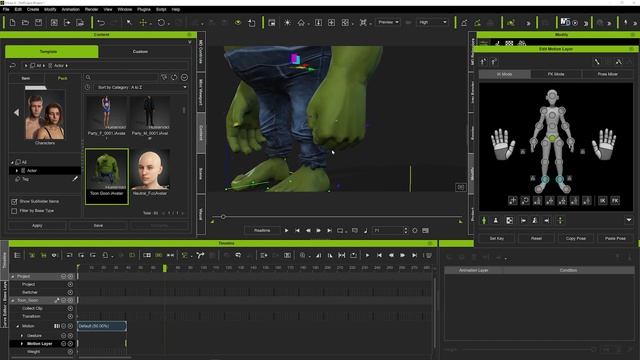The image size is (640, 360).
Task: Expand the Motion Layer track
Action: 22,344
